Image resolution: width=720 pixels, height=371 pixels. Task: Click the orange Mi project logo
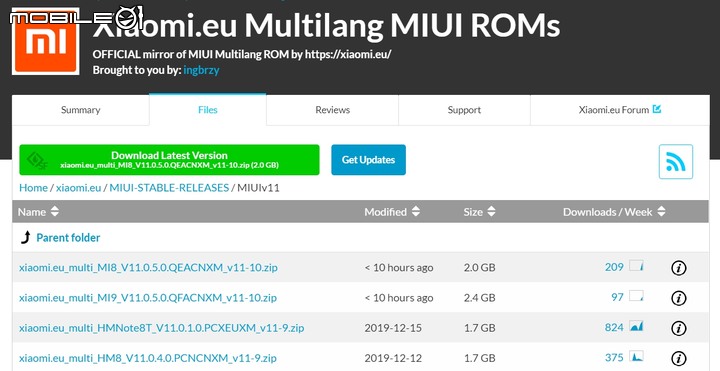(x=45, y=42)
